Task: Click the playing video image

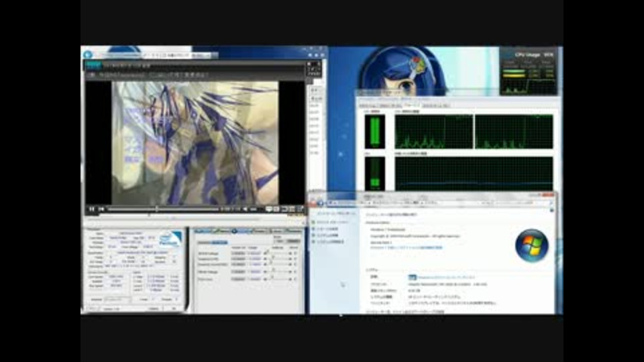Action: 195,143
